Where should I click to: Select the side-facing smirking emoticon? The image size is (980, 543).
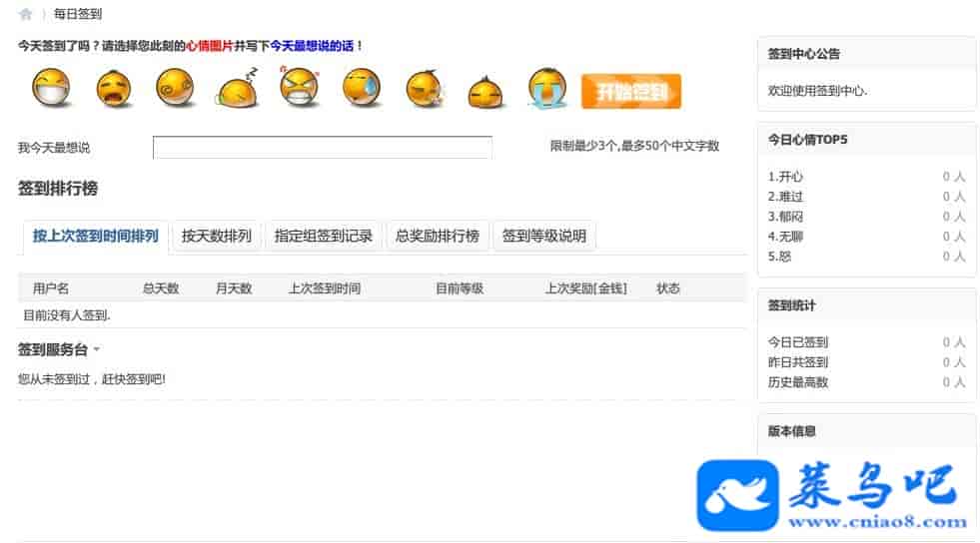425,89
